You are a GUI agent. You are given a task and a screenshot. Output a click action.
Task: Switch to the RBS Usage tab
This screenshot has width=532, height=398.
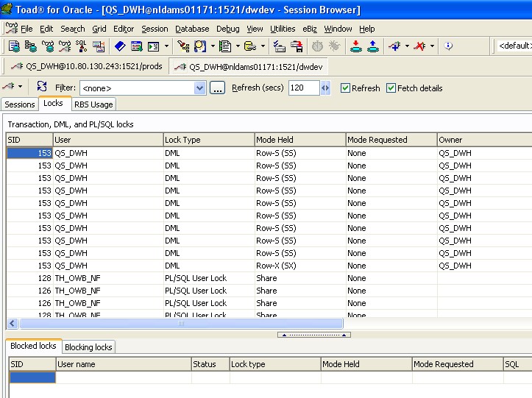93,104
